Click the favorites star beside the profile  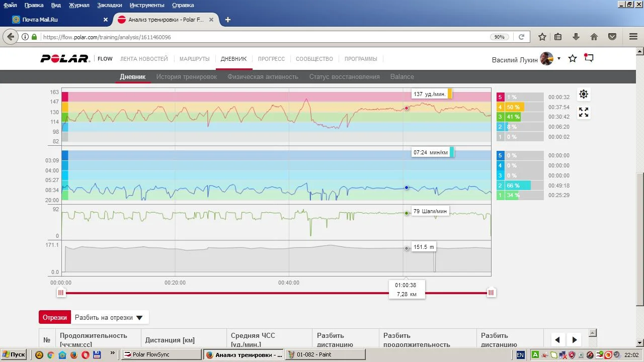(x=573, y=59)
